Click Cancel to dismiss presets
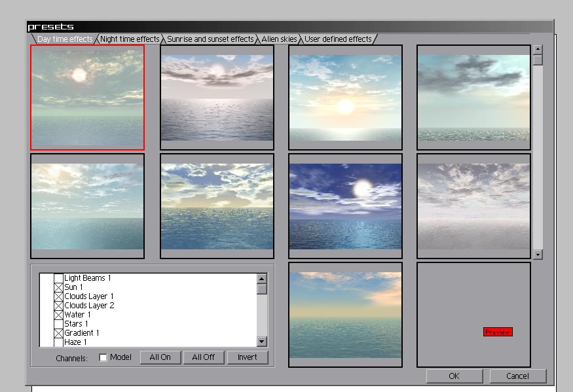The width and height of the screenshot is (573, 392). (517, 376)
